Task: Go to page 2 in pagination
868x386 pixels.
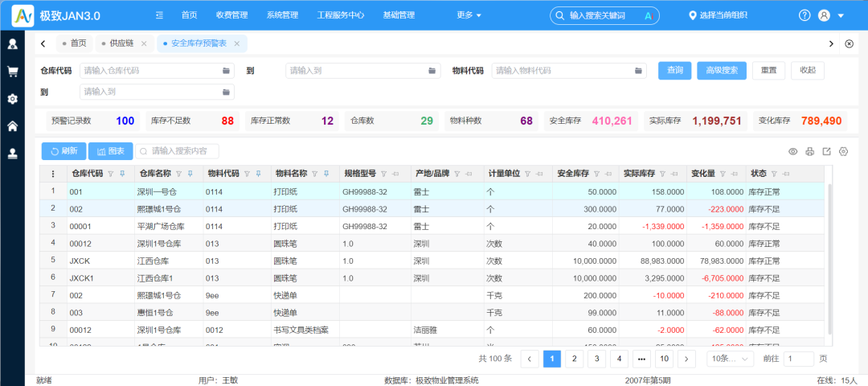Action: point(574,359)
